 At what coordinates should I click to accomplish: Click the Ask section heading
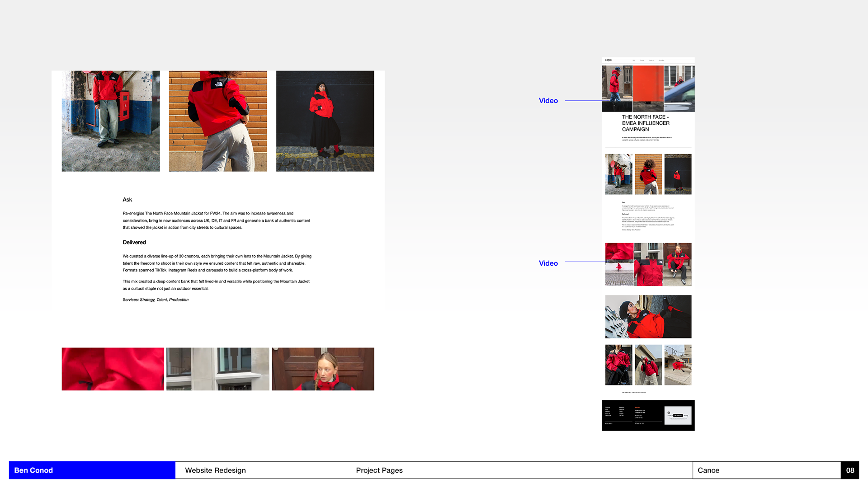click(127, 200)
